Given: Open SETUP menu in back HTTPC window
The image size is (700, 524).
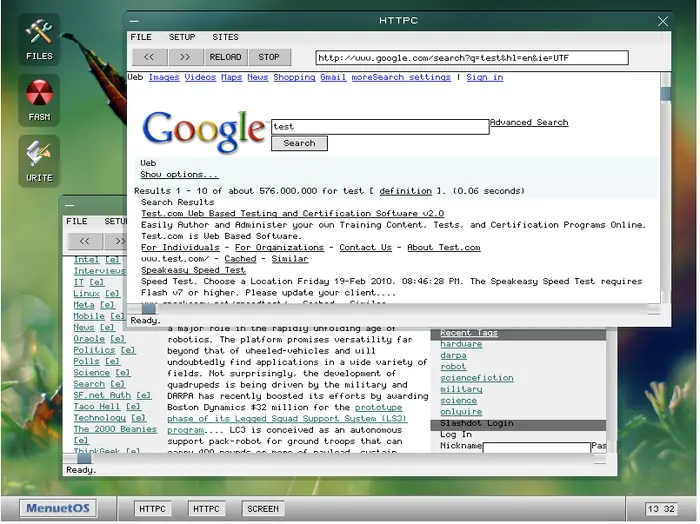Looking at the screenshot, I should point(116,221).
